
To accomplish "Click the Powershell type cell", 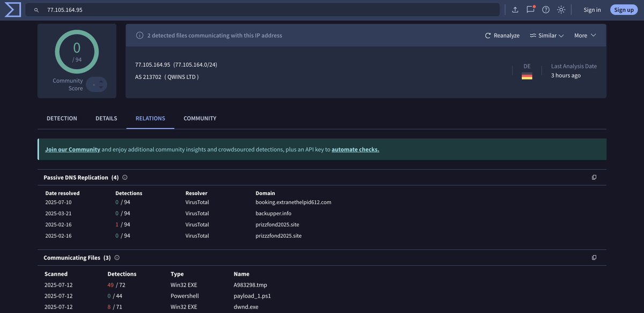I will tap(185, 296).
